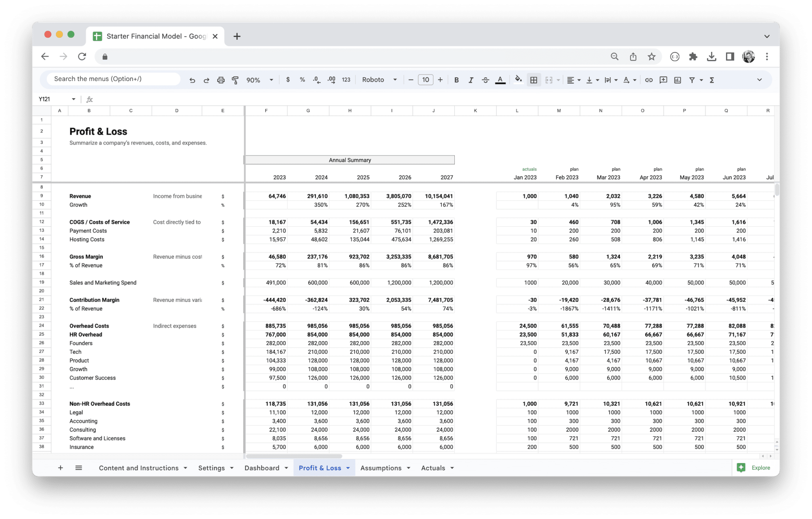Toggle italic formatting

[x=471, y=80]
